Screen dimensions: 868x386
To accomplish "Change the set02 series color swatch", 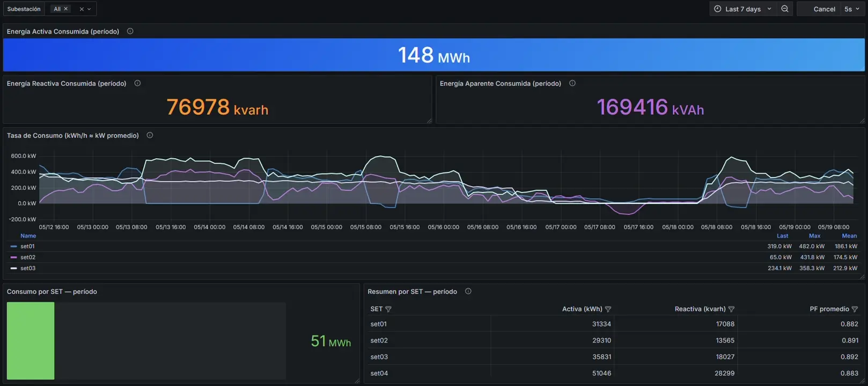I will pos(13,257).
